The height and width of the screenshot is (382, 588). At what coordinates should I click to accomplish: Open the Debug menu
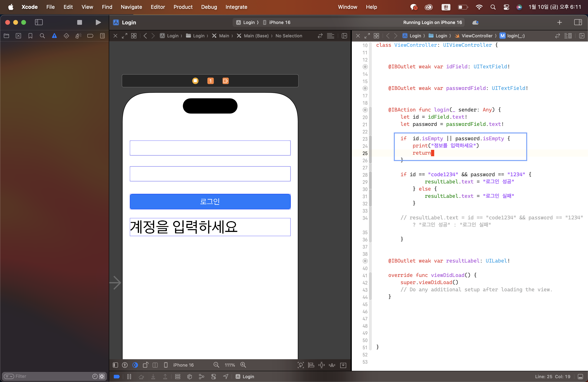tap(209, 7)
